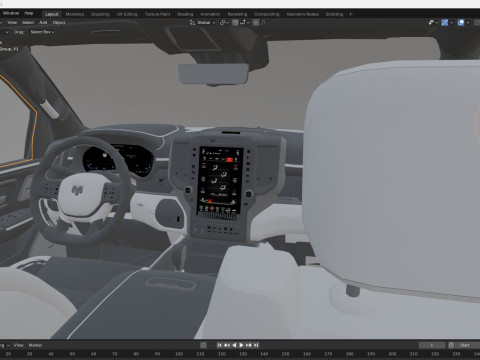Screen dimensions: 480x360
Task: Switch to the first Sculpting workspace tab
Action: pos(100,14)
